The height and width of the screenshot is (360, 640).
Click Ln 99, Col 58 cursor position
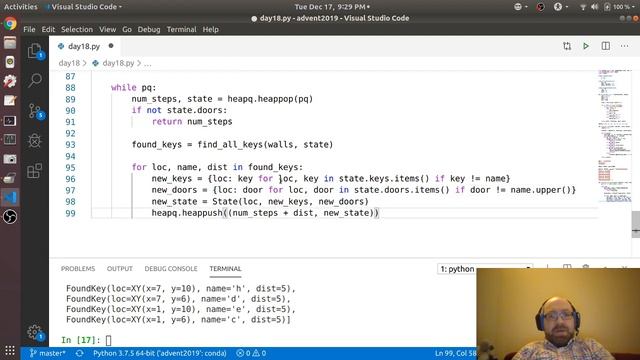(456, 353)
